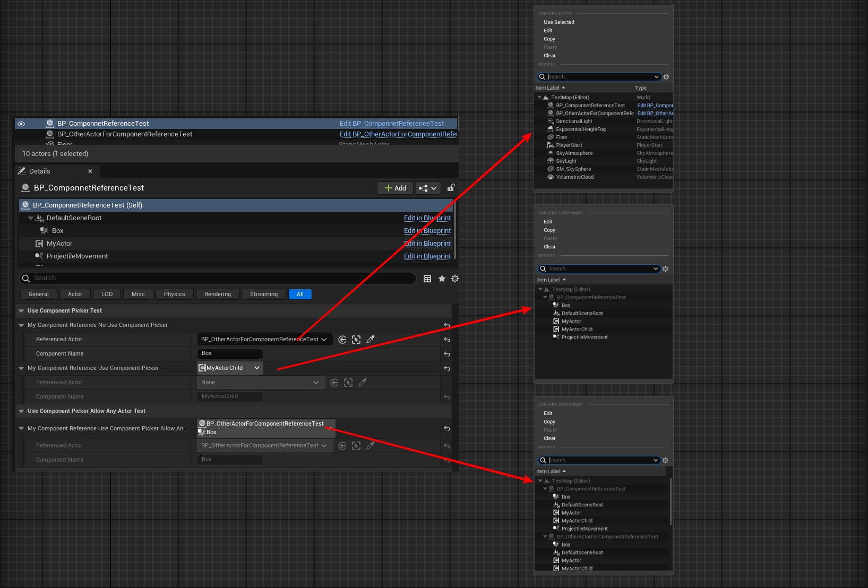
Task: Click the Add button to add a component
Action: 395,188
